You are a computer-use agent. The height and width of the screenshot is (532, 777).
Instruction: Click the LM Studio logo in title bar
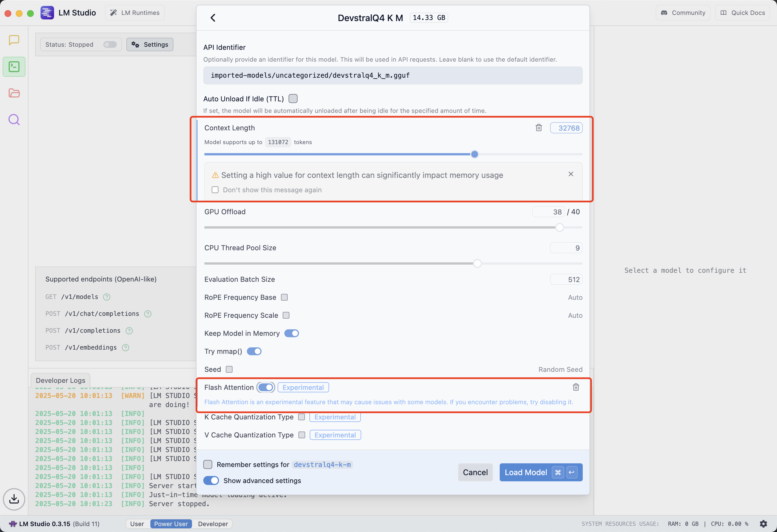coord(47,13)
